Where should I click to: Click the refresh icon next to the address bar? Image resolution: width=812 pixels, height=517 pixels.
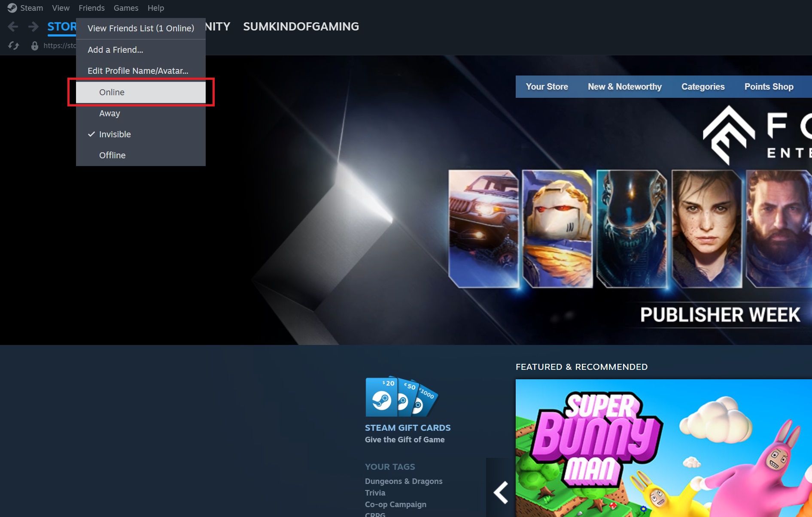click(x=13, y=45)
